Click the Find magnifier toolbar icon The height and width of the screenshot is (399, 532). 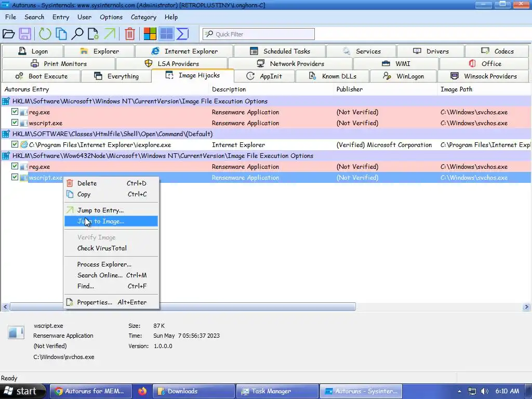[77, 34]
